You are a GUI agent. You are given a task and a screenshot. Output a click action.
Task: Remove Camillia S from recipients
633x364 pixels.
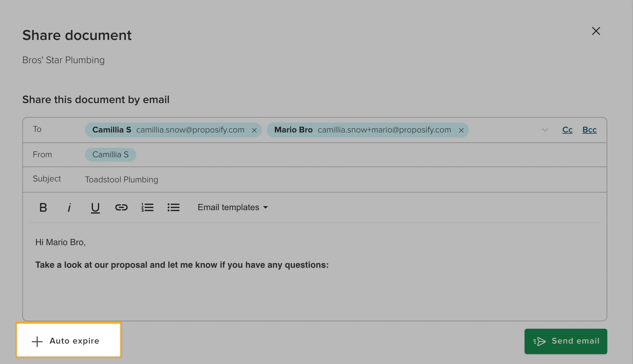(254, 130)
